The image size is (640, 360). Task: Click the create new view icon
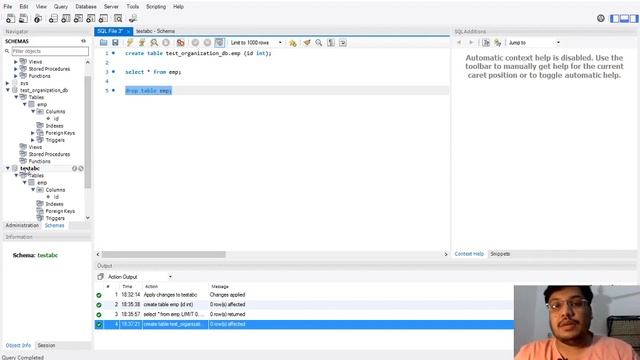tap(78, 18)
